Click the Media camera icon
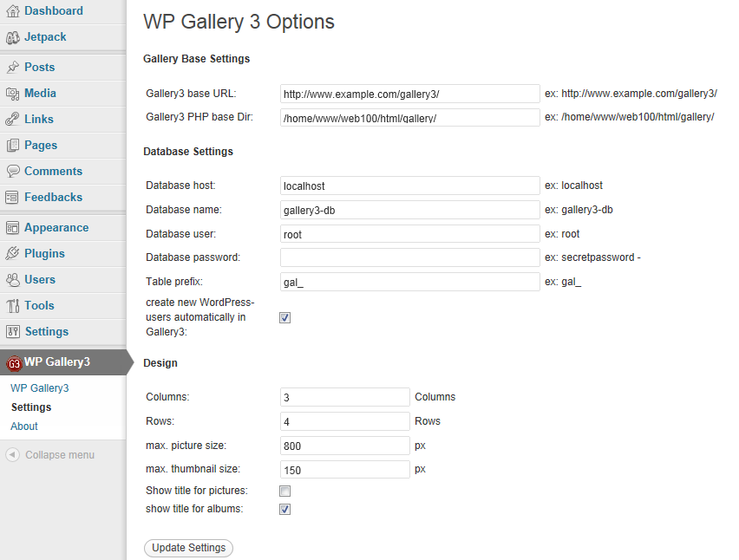This screenshot has width=739, height=560. (x=13, y=94)
